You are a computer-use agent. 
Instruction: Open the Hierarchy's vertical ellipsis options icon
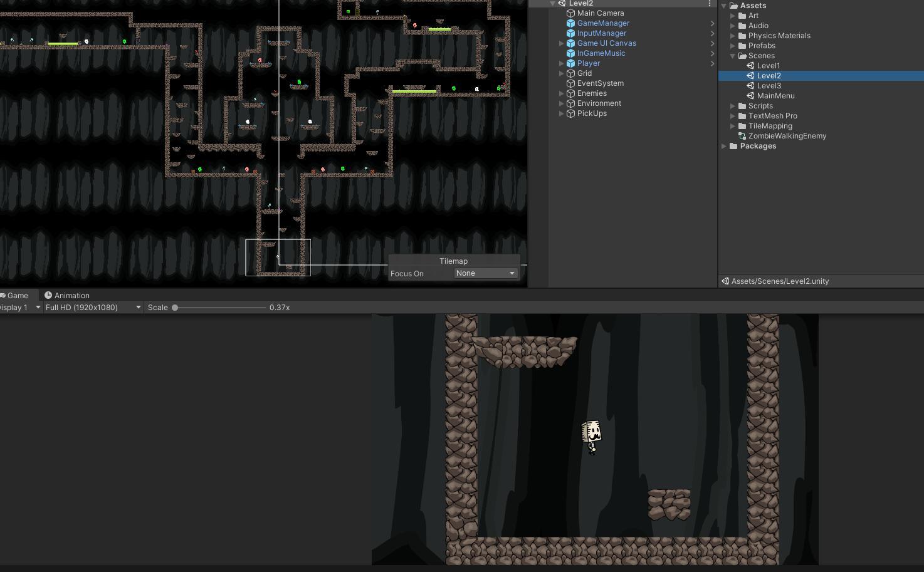coord(709,4)
